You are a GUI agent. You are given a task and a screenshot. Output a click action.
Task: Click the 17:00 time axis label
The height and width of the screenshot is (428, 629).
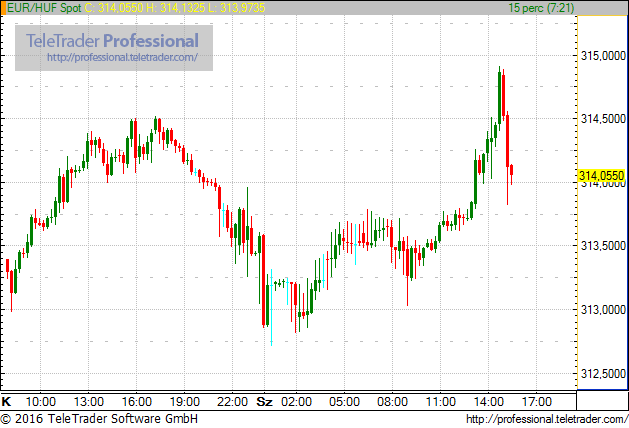tap(537, 402)
